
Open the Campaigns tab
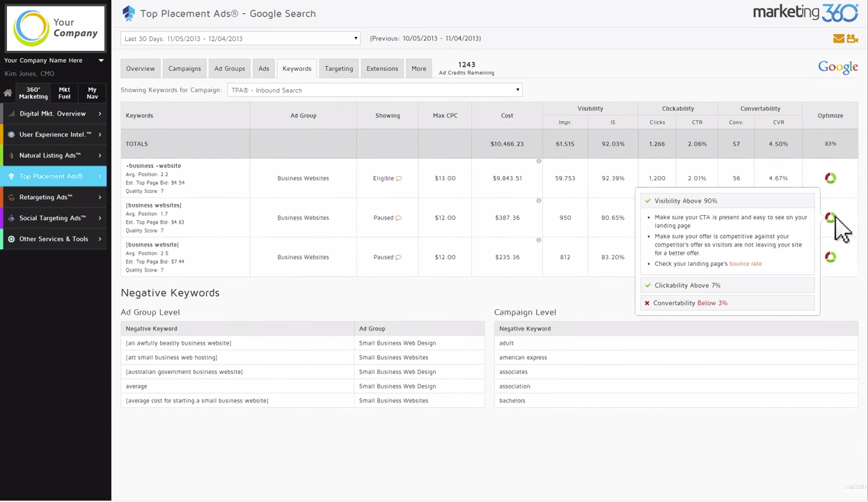[184, 68]
